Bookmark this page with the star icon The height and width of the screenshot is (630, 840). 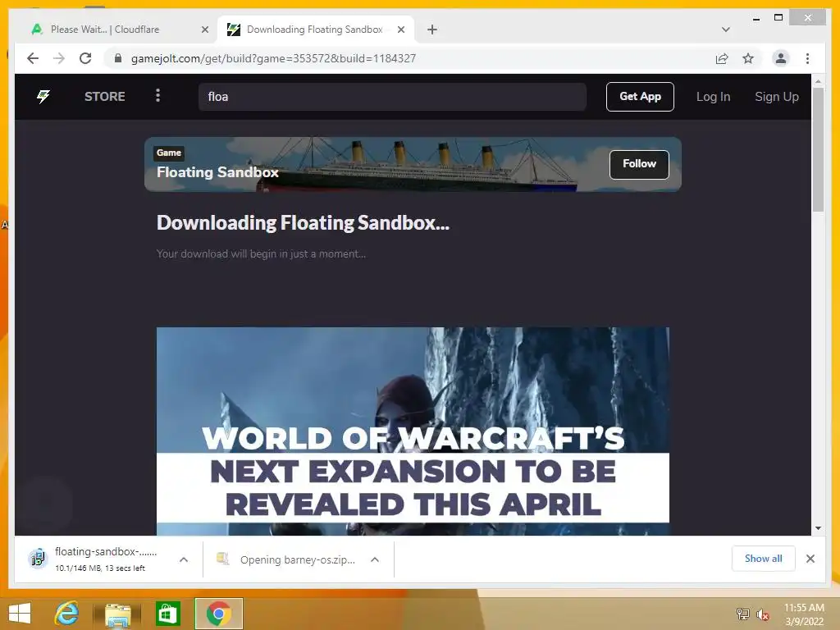point(748,58)
